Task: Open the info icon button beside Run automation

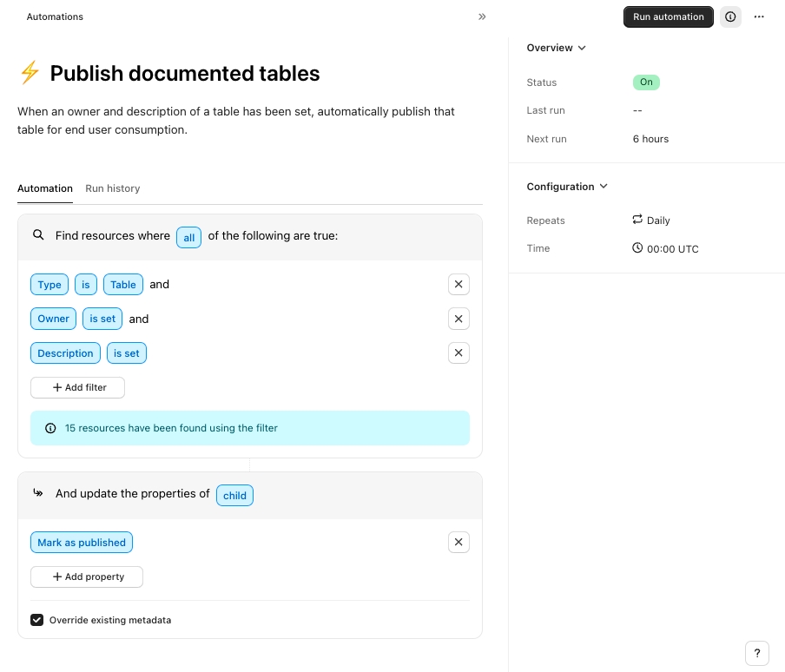Action: tap(730, 17)
